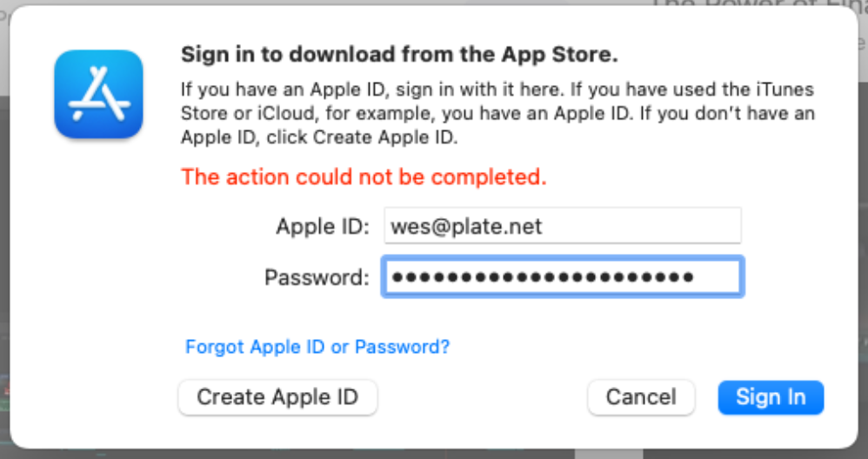Click the click Create Apple ID sentence text
The height and width of the screenshot is (459, 868).
coord(362,137)
